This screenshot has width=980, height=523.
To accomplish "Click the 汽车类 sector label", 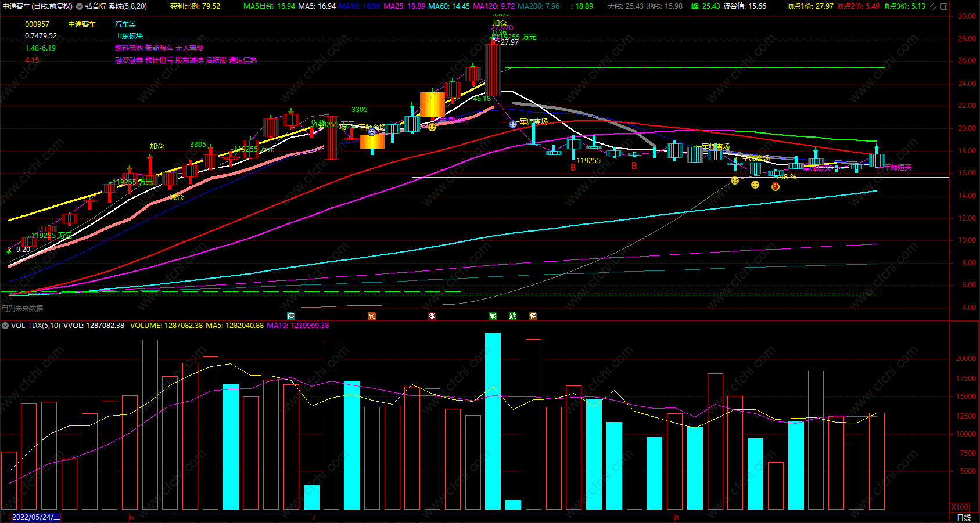I will tap(125, 24).
